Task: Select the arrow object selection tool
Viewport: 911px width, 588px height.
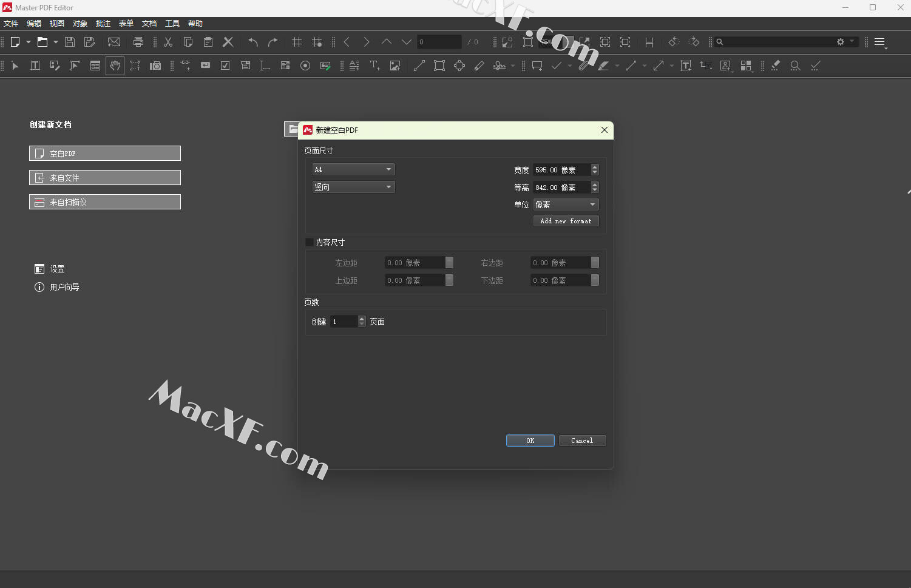Action: click(x=15, y=66)
